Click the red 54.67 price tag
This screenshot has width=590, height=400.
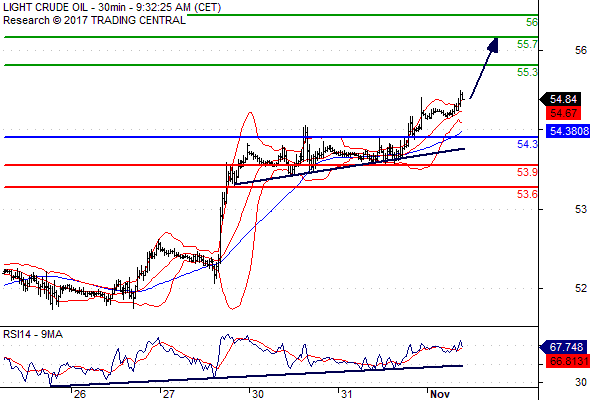563,113
